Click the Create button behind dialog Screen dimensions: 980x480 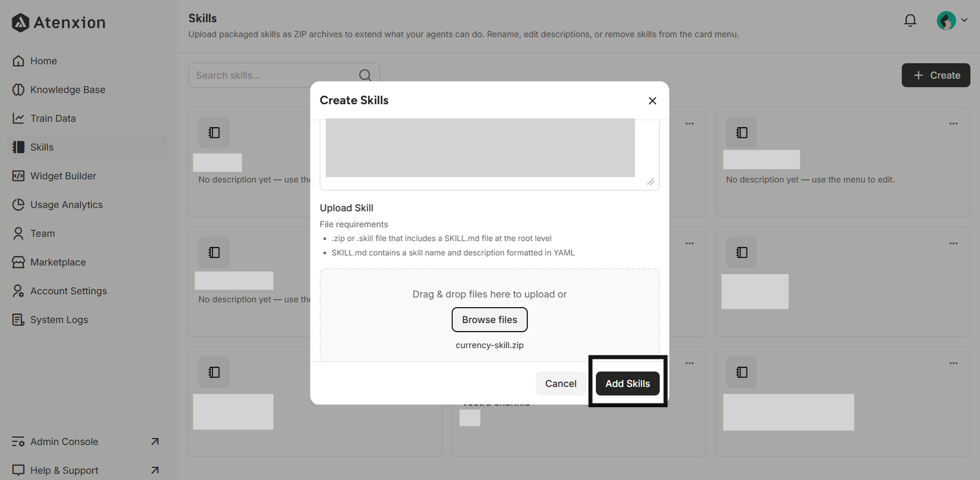936,75
